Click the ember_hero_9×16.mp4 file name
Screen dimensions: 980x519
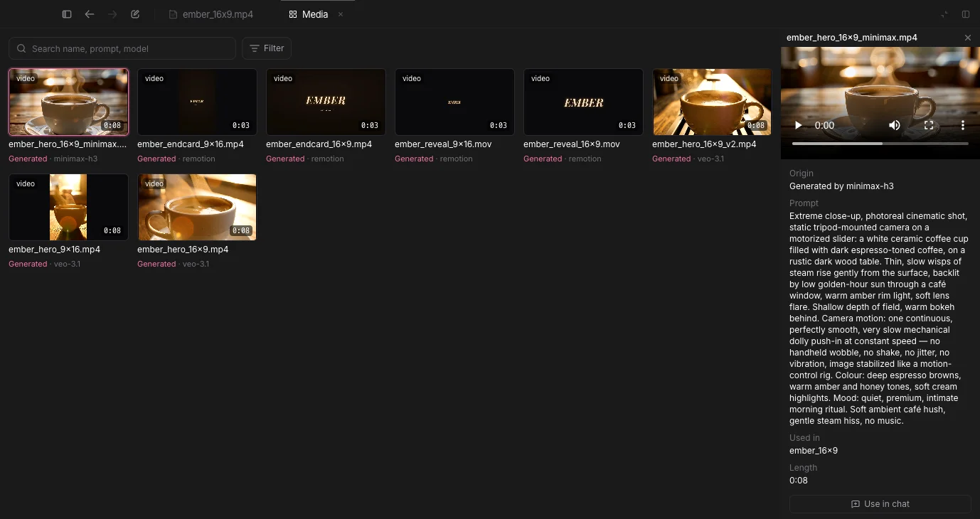coord(54,250)
